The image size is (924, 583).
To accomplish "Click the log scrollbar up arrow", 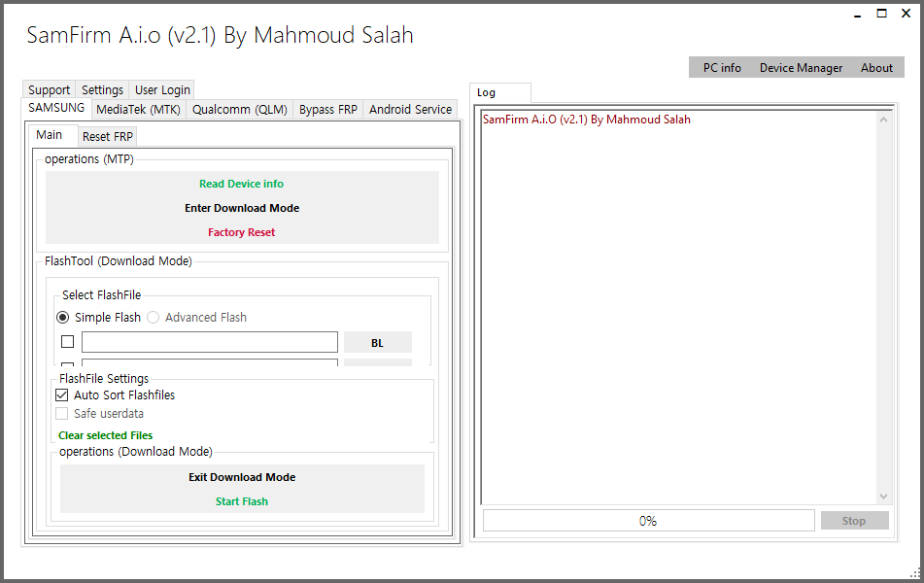I will click(x=883, y=120).
